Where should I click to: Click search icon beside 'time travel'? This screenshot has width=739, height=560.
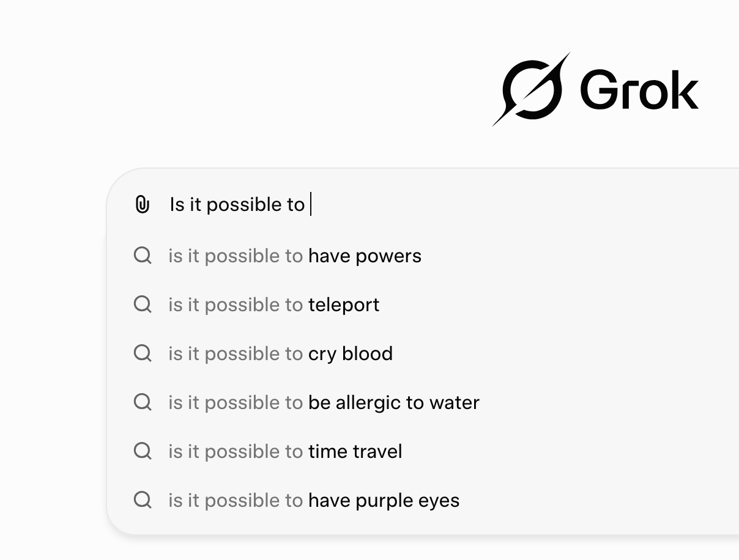tap(143, 451)
